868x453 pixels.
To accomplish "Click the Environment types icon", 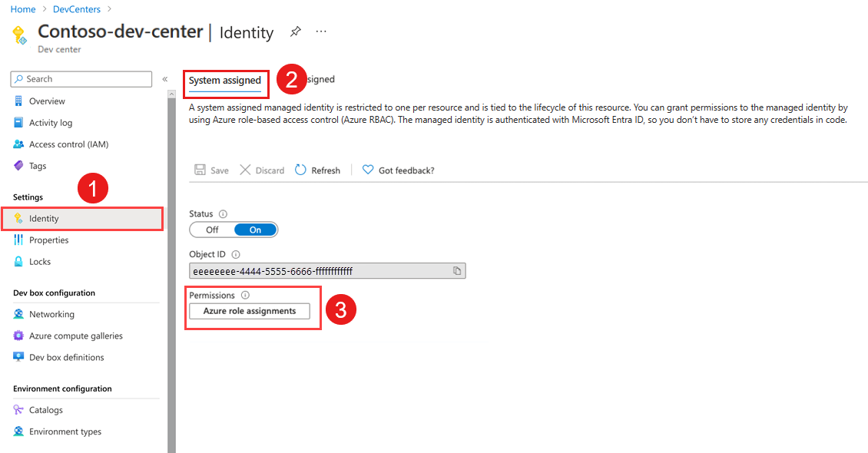I will 18,432.
